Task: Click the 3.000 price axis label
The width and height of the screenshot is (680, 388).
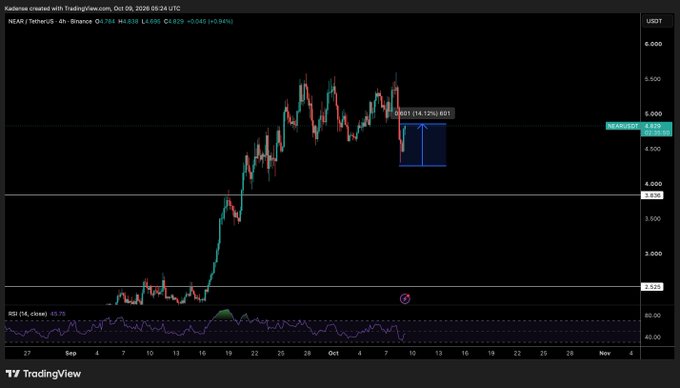Action: 653,254
